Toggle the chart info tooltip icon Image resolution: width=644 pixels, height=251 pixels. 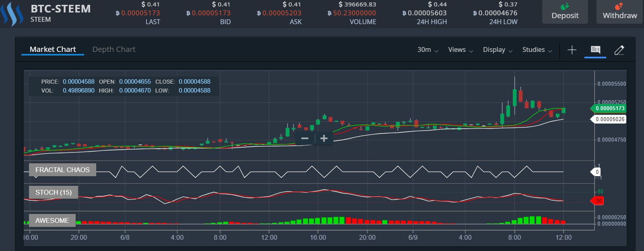tap(595, 50)
